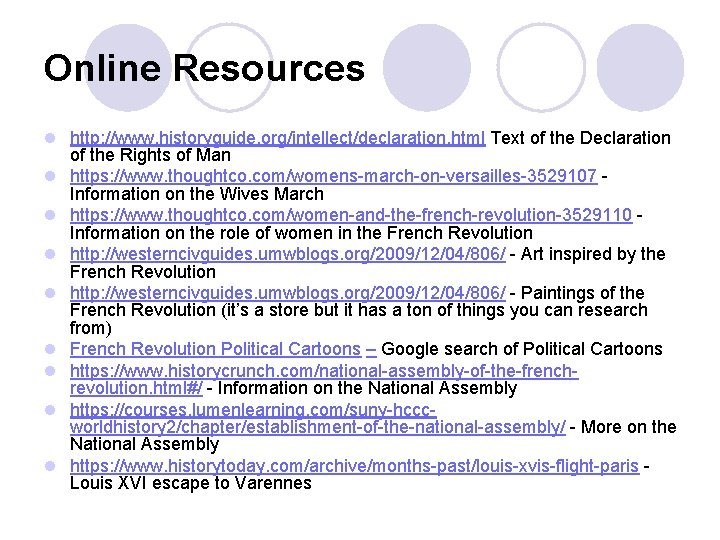Open the westerncivguides link beside 'Art inspired by the'

pyautogui.click(x=287, y=254)
